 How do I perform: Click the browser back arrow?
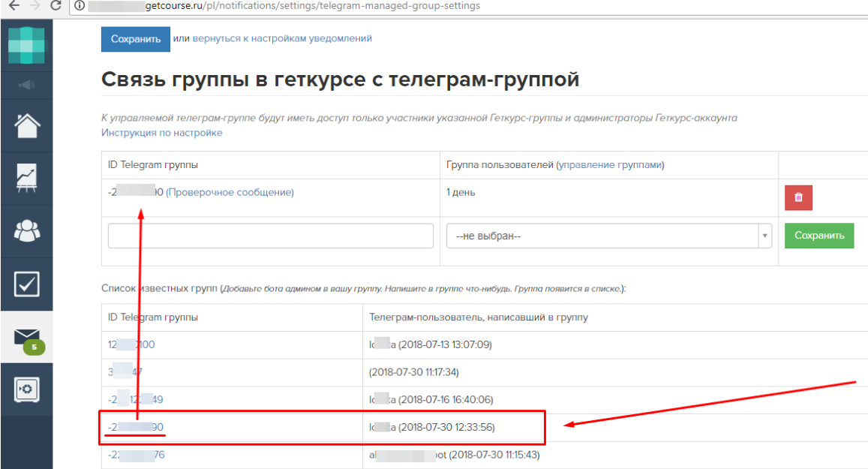click(14, 5)
